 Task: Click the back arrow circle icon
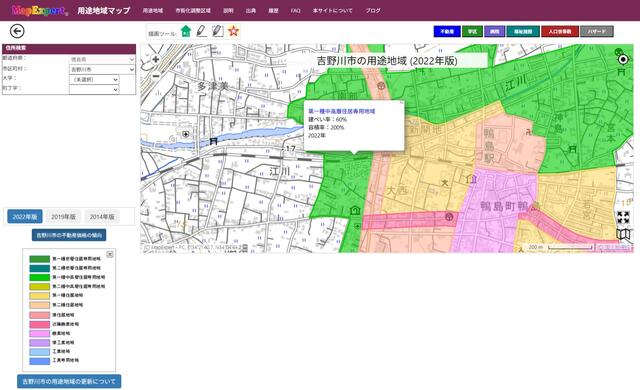pos(17,31)
